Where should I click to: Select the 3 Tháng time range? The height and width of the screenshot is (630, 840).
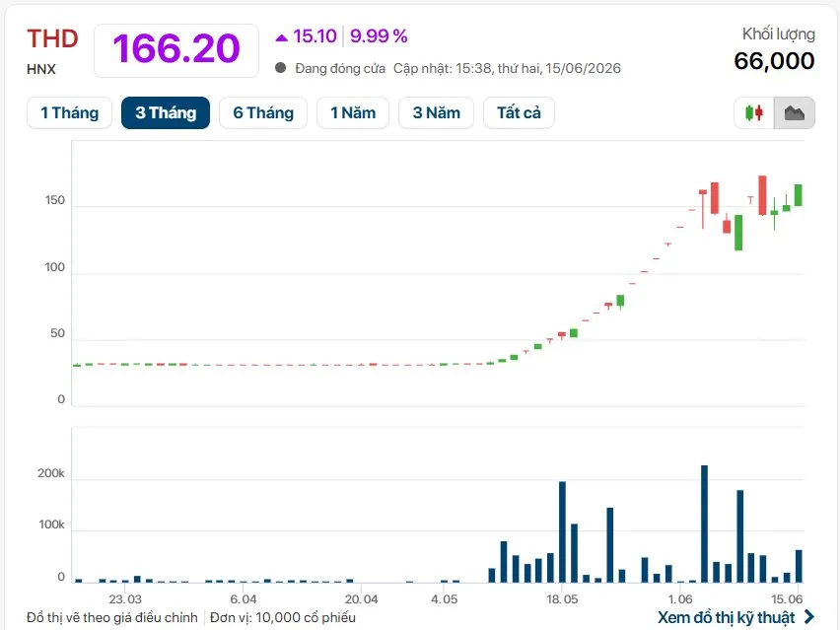[x=166, y=113]
